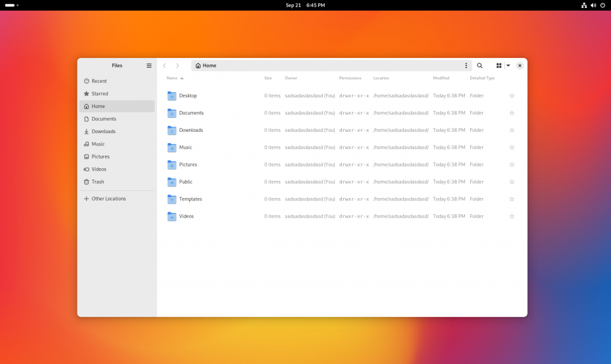Click the clock showing Sep 21 6:45 PM
The width and height of the screenshot is (611, 364).
(x=305, y=5)
